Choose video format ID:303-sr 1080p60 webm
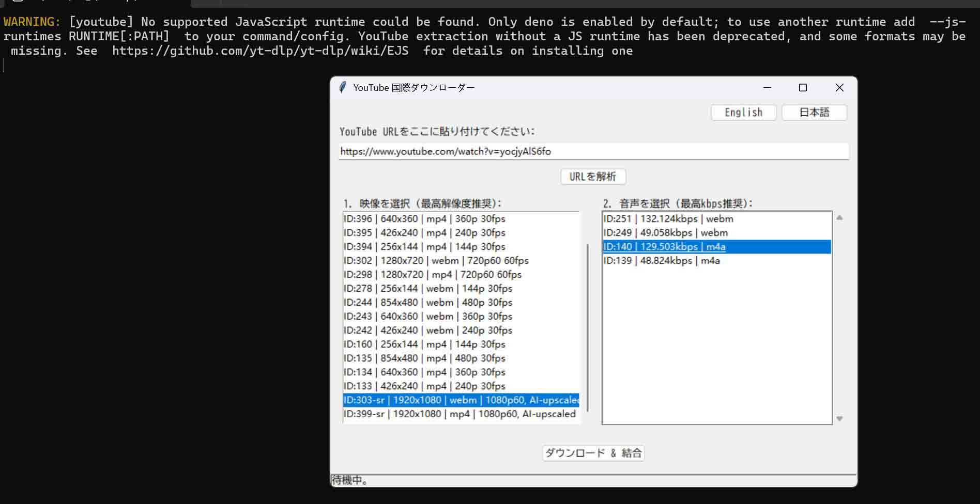The image size is (980, 504). coord(460,400)
